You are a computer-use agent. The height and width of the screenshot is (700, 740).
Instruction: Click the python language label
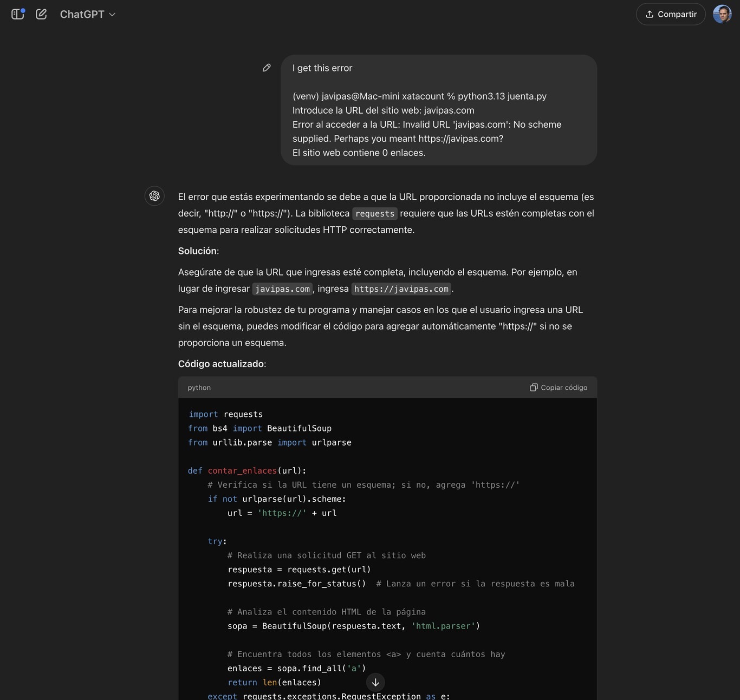199,388
